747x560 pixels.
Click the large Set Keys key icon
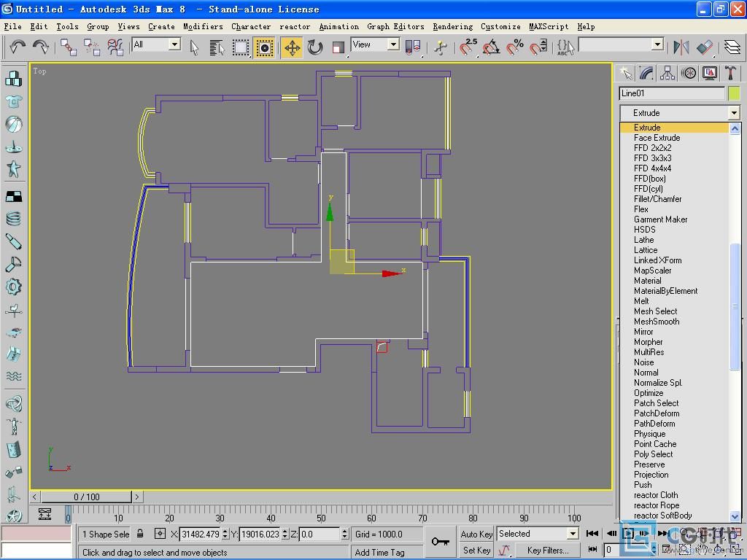pyautogui.click(x=440, y=542)
